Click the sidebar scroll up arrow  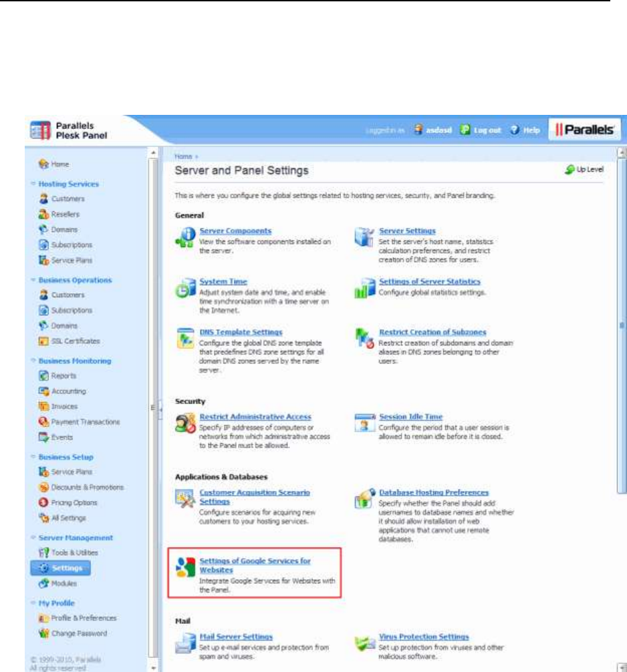coord(154,152)
